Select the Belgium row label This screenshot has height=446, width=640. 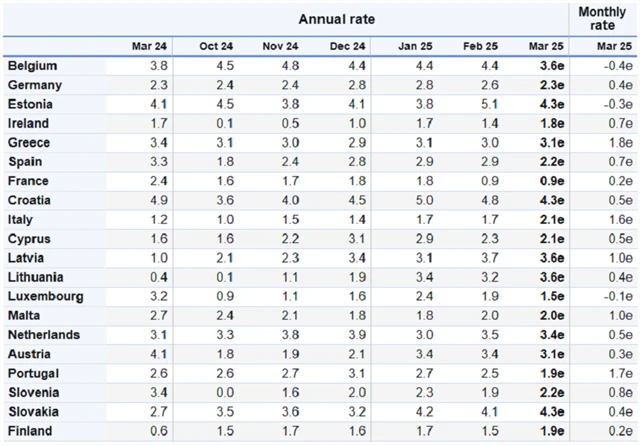pos(31,66)
